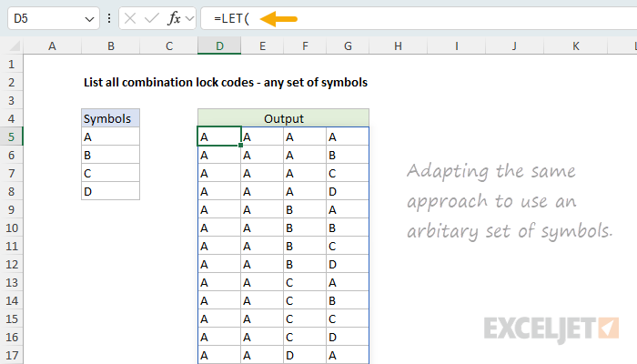Select row 7 header
The height and width of the screenshot is (364, 637).
coord(11,174)
